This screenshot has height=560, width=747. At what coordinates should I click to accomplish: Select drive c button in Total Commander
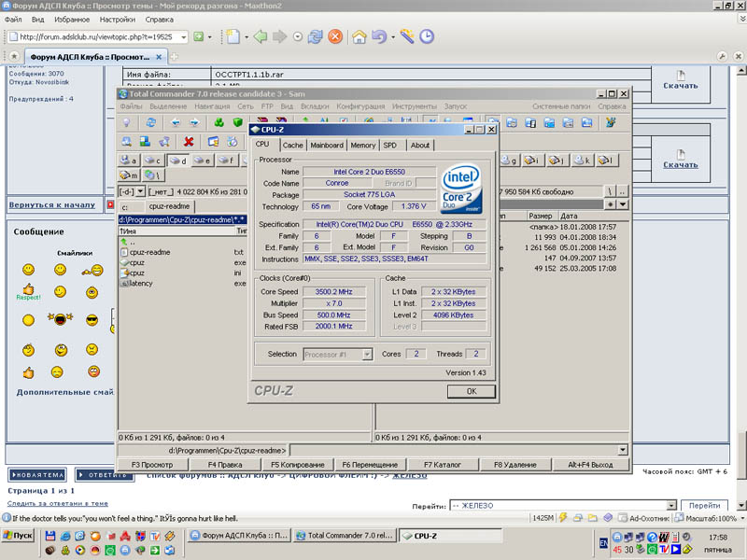[152, 161]
